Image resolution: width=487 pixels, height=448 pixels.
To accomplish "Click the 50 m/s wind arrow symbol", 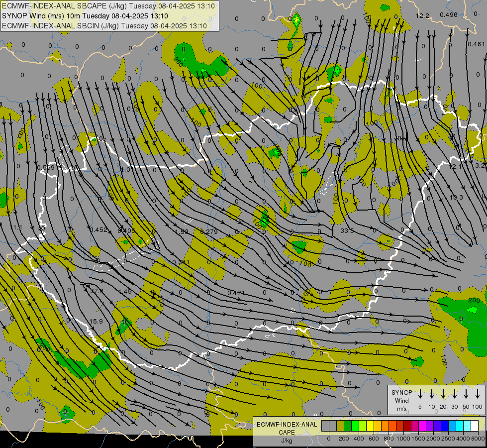I will click(x=466, y=394).
